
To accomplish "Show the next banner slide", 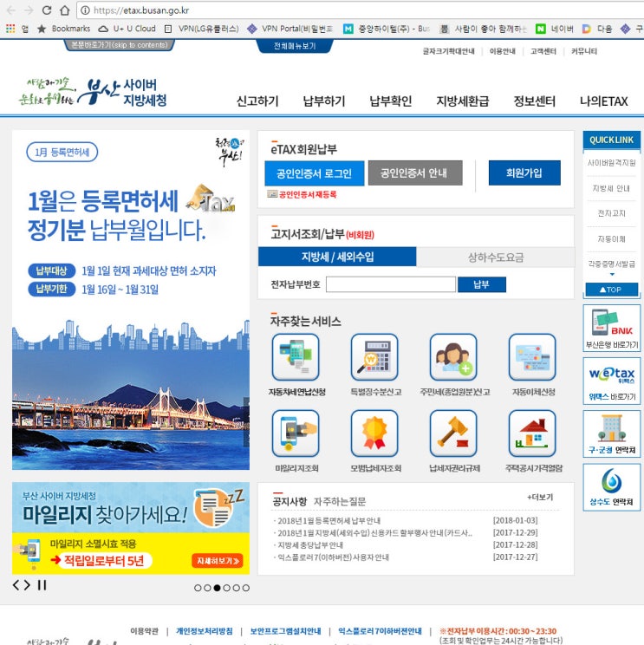I will pos(27,584).
